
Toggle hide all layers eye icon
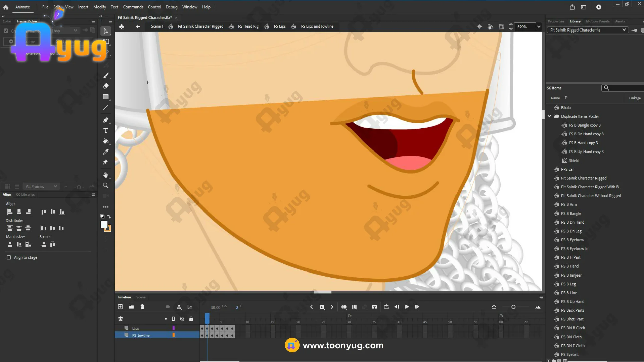click(182, 319)
